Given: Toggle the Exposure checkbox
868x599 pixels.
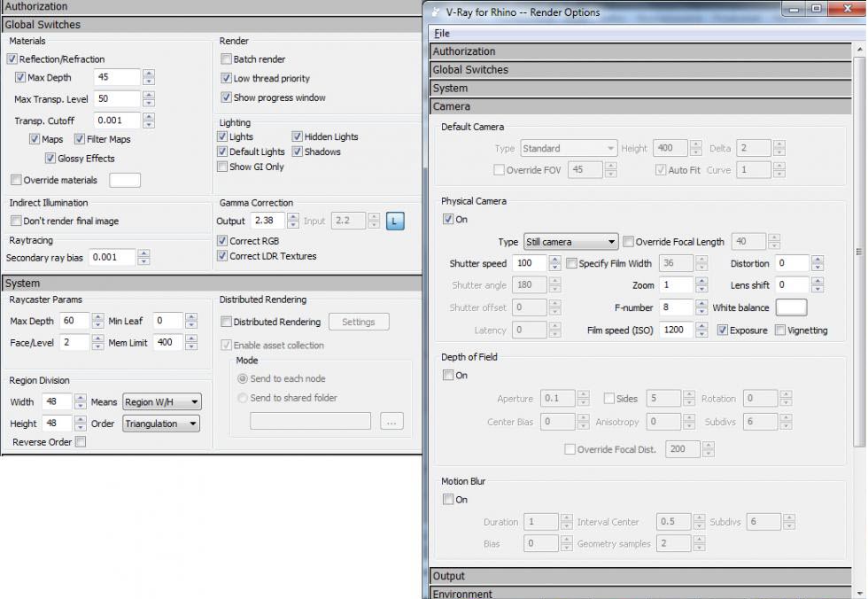Looking at the screenshot, I should pos(723,331).
